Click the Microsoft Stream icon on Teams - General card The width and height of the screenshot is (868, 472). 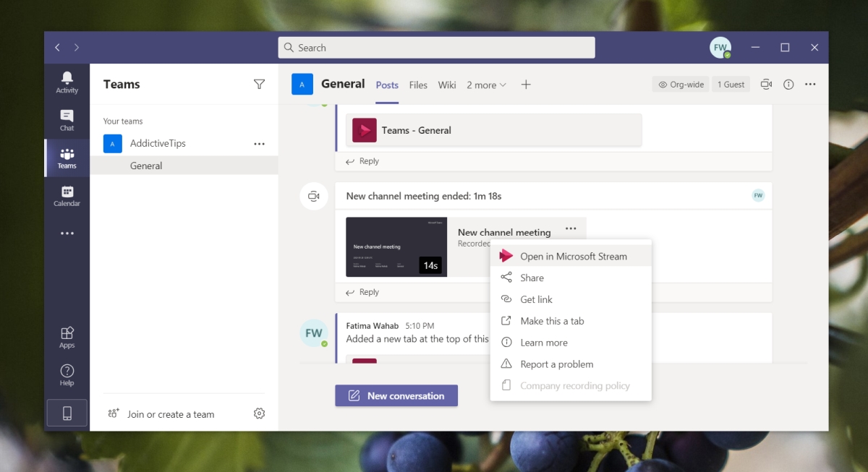click(x=365, y=130)
